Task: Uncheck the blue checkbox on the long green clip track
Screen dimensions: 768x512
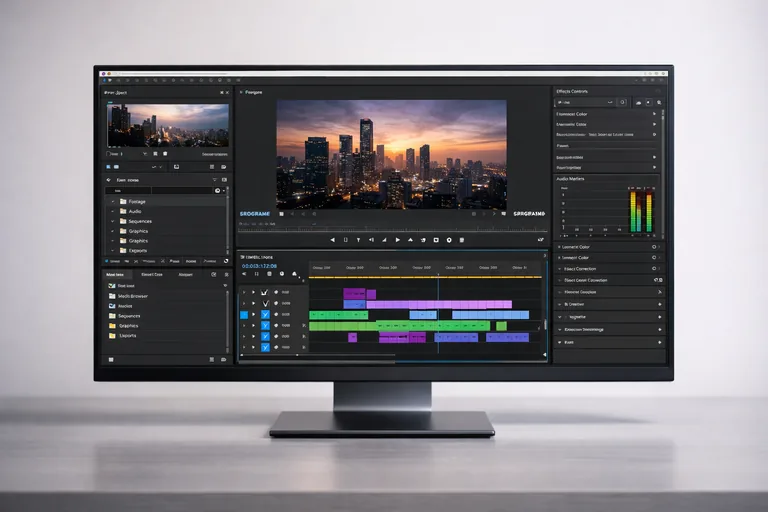Action: [265, 326]
